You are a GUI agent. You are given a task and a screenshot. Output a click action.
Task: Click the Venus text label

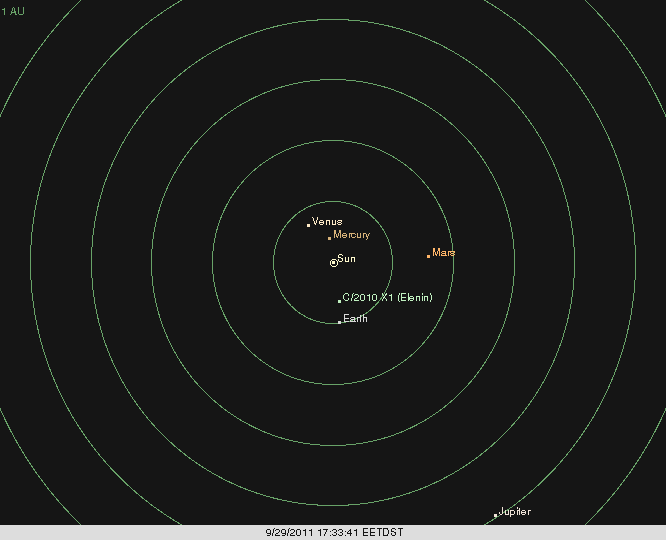(327, 221)
